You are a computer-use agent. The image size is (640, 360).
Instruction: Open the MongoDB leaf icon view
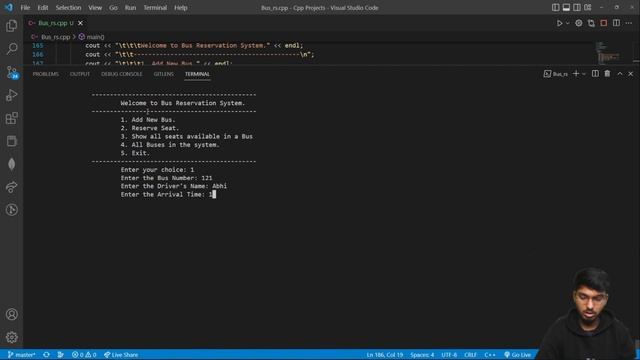[11, 164]
